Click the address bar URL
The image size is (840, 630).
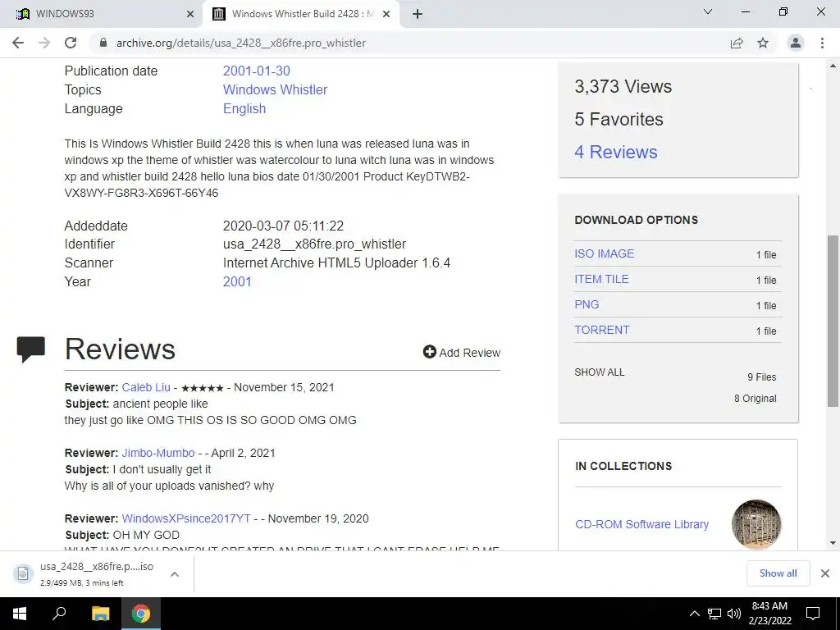tap(240, 43)
